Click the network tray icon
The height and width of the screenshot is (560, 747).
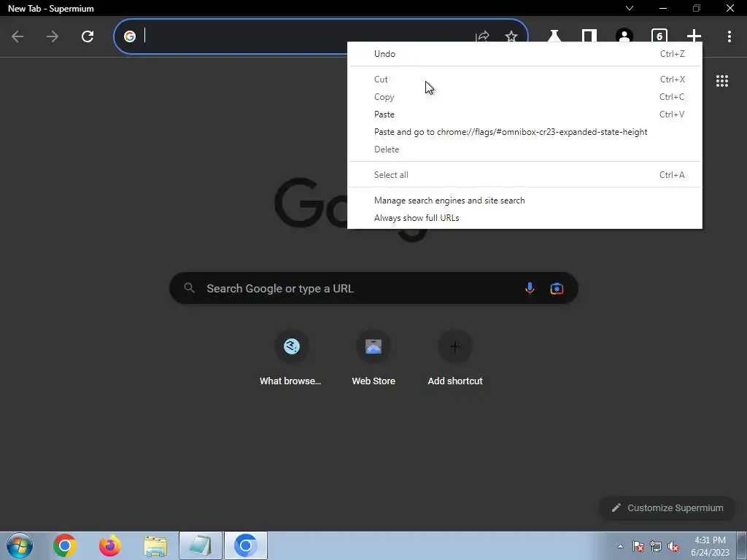[x=656, y=546]
